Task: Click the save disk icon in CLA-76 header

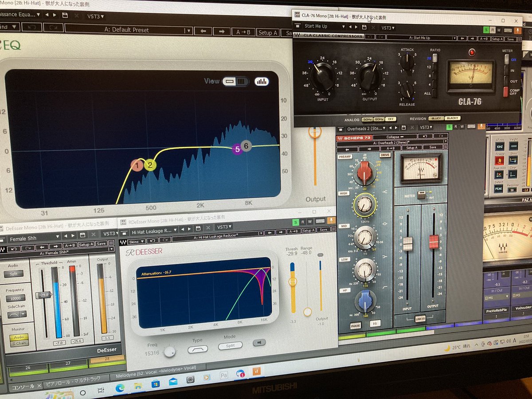Action: click(364, 27)
